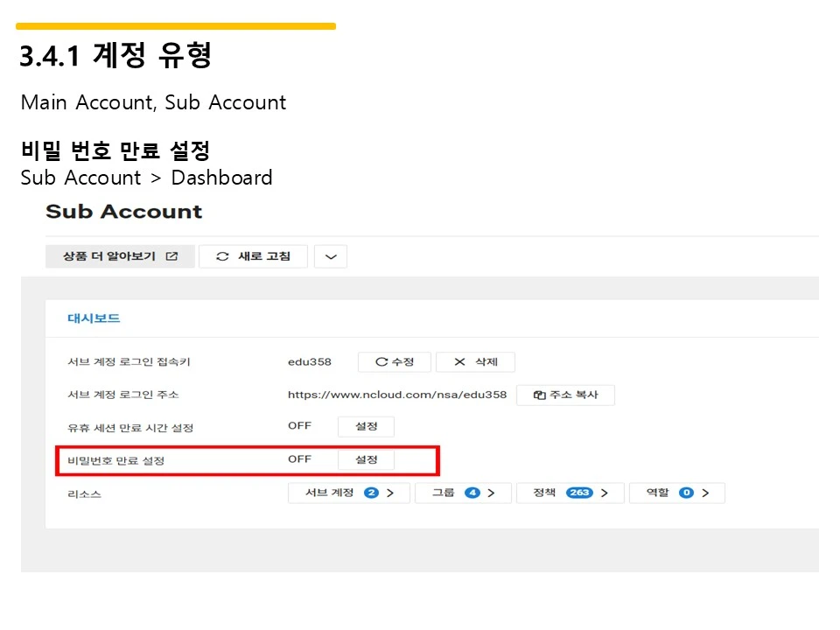Click the 비밀번호 만료 설정 label

(115, 461)
